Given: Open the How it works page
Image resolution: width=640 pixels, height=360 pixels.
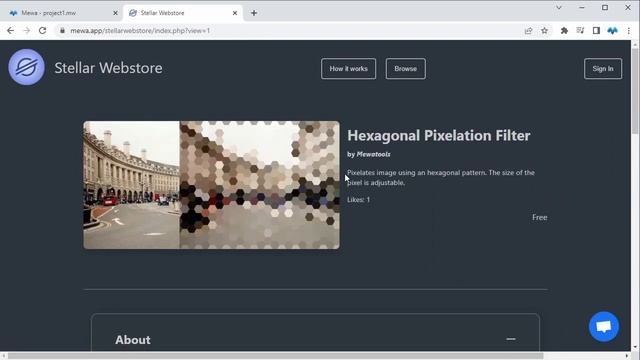Looking at the screenshot, I should (x=348, y=69).
